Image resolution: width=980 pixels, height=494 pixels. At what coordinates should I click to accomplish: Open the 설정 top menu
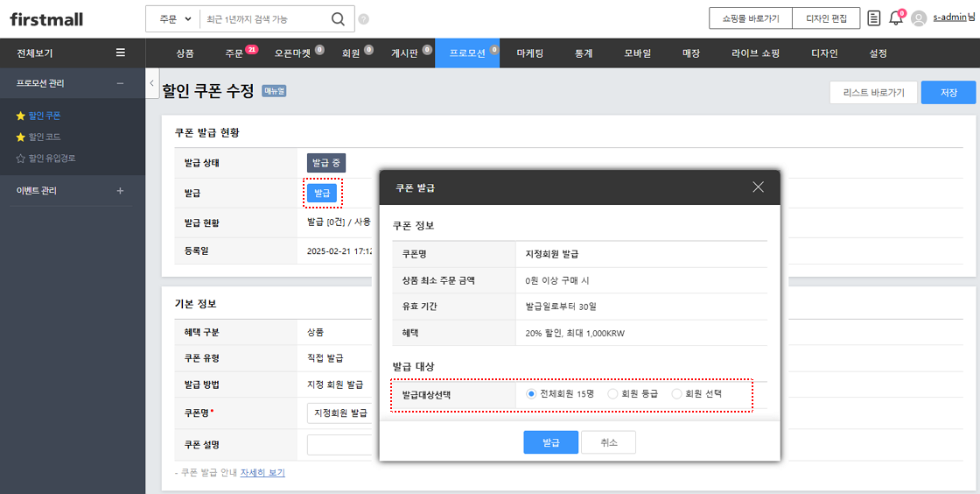click(878, 53)
